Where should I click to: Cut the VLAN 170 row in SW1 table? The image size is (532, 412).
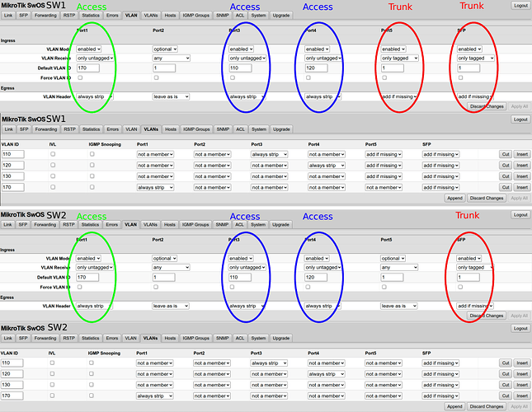[x=506, y=187]
